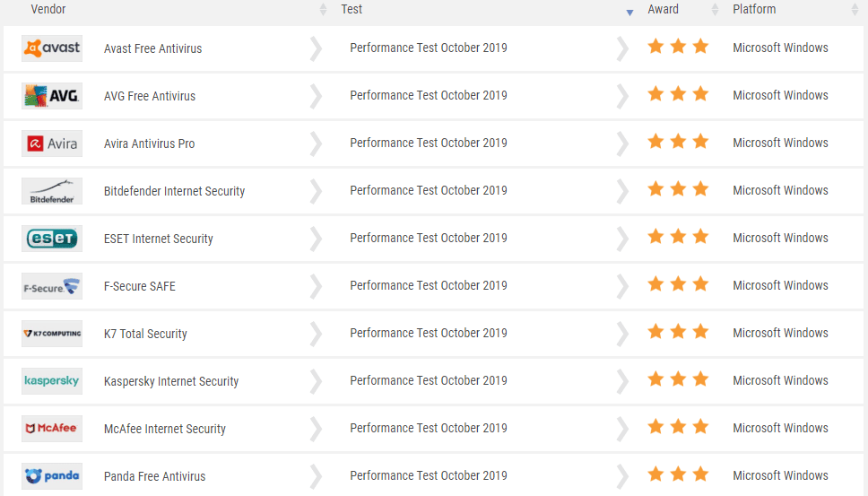Open chevron after Panda Free Antivirus name
Image resolution: width=868 pixels, height=496 pixels.
click(x=316, y=477)
